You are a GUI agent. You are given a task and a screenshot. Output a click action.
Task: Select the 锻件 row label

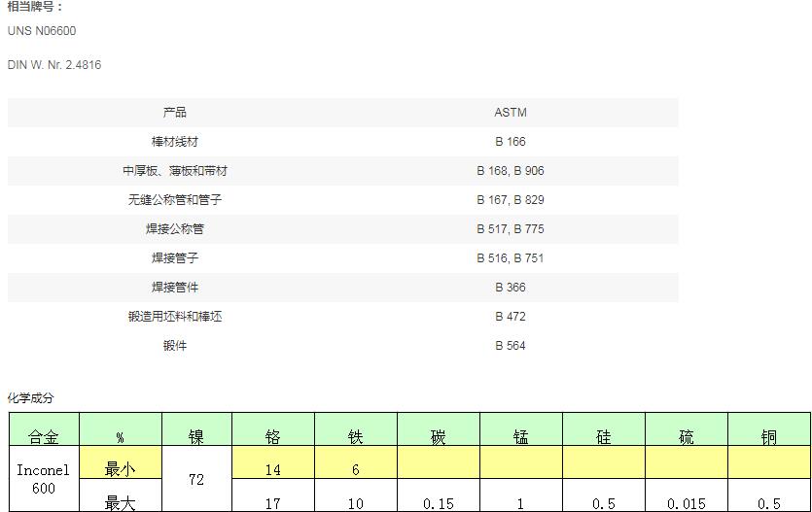pyautogui.click(x=174, y=346)
